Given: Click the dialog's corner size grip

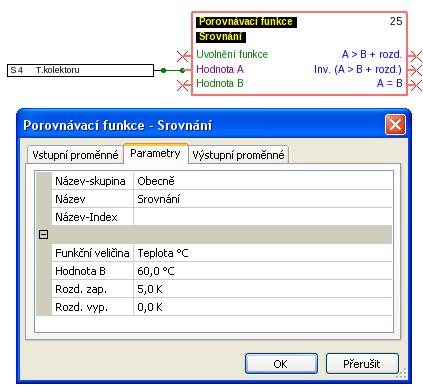Looking at the screenshot, I should click(x=402, y=373).
